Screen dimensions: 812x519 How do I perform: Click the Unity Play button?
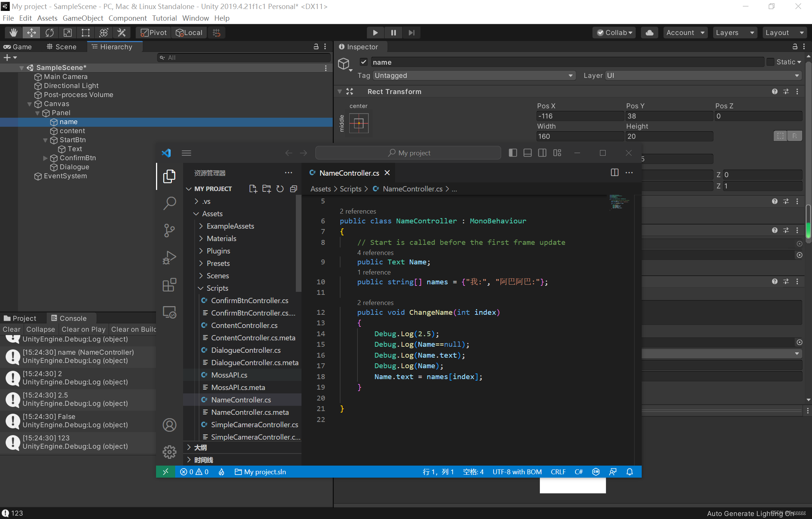coord(375,33)
